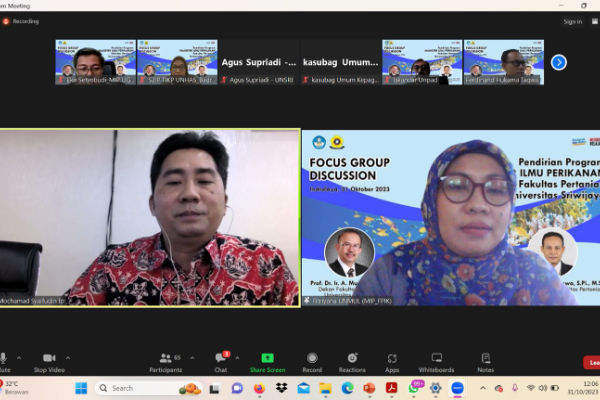Open the Reactions menu
This screenshot has height=400, width=600.
(x=352, y=362)
